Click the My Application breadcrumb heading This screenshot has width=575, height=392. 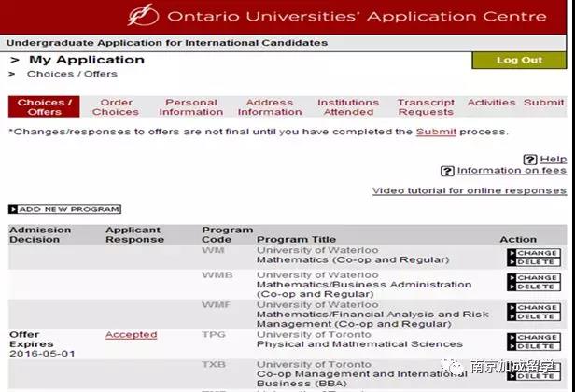coord(87,60)
